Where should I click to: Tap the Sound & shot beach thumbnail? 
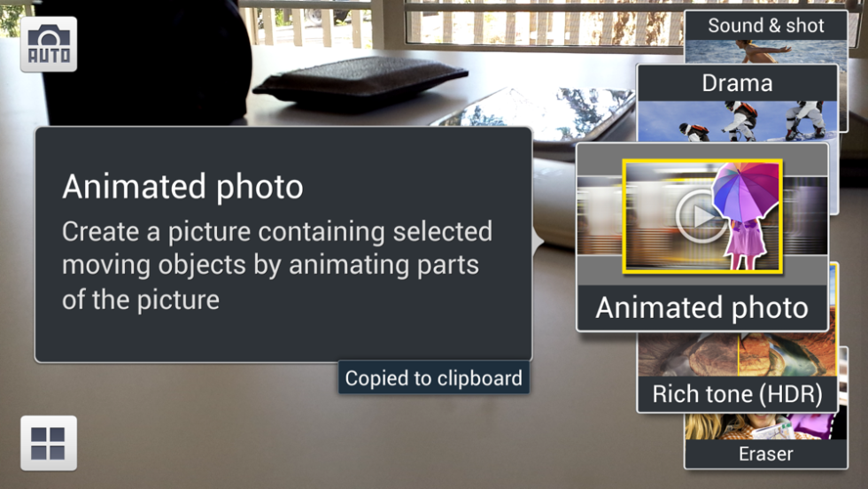click(766, 51)
